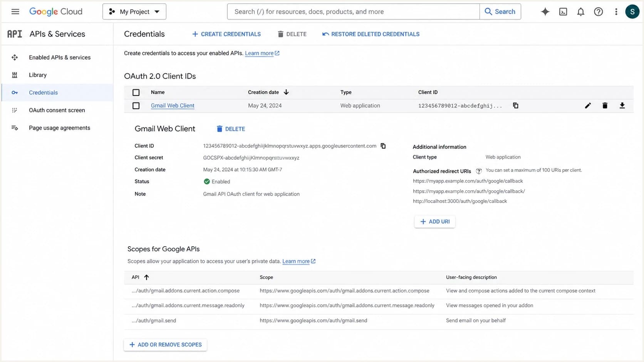This screenshot has height=362, width=644.
Task: Select the Client secret GOCSPX value
Action: pyautogui.click(x=251, y=158)
